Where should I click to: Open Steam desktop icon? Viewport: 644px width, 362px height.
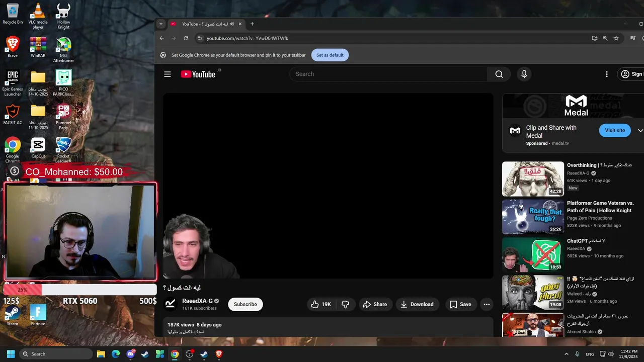[13, 315]
